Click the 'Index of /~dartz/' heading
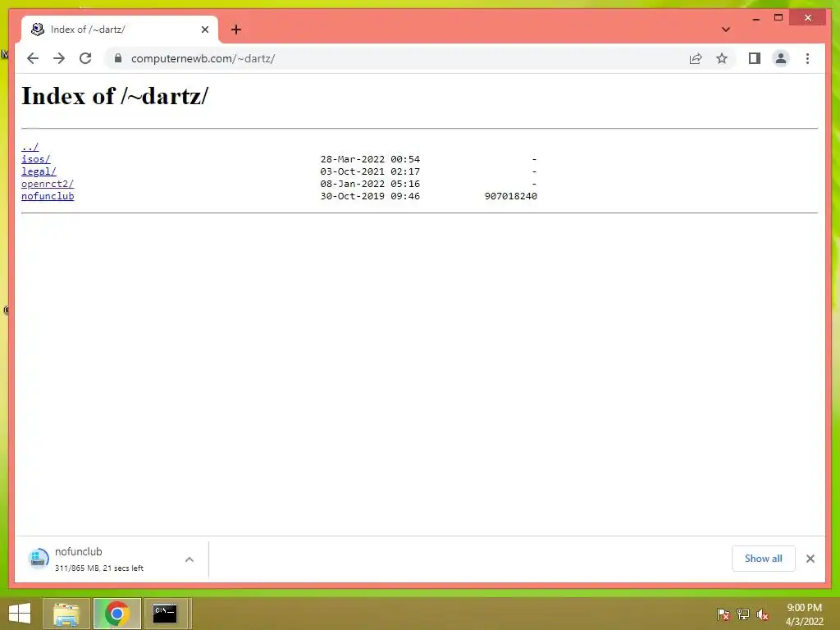 115,97
